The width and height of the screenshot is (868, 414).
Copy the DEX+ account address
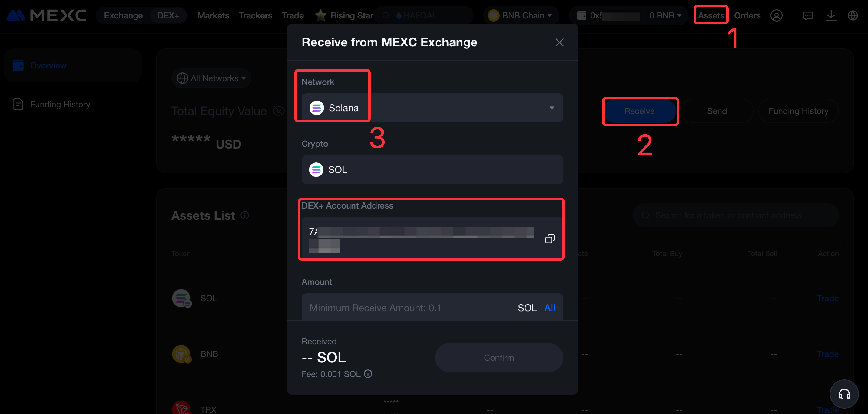coord(550,239)
